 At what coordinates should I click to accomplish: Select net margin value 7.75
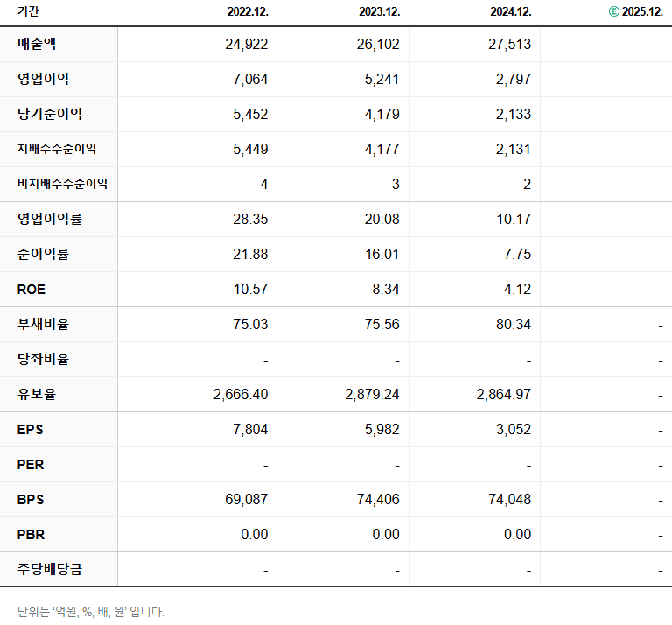(517, 254)
